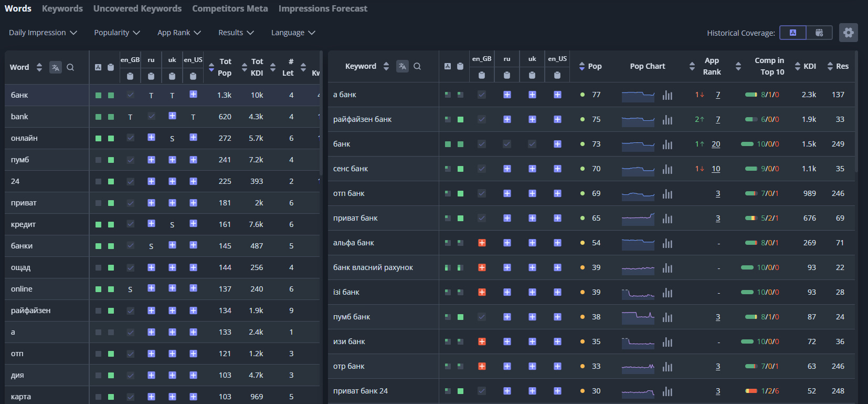Click the translate icon beside Word header
The image size is (868, 404).
pos(56,67)
